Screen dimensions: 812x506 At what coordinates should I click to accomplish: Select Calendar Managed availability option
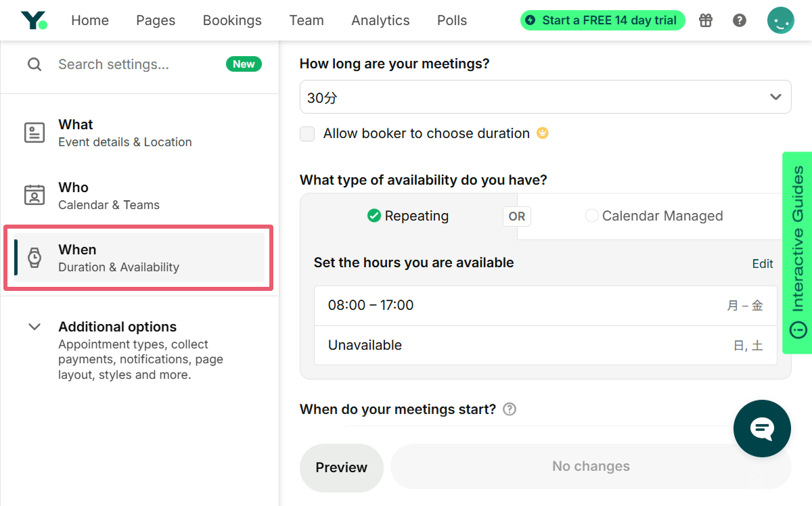pyautogui.click(x=654, y=216)
